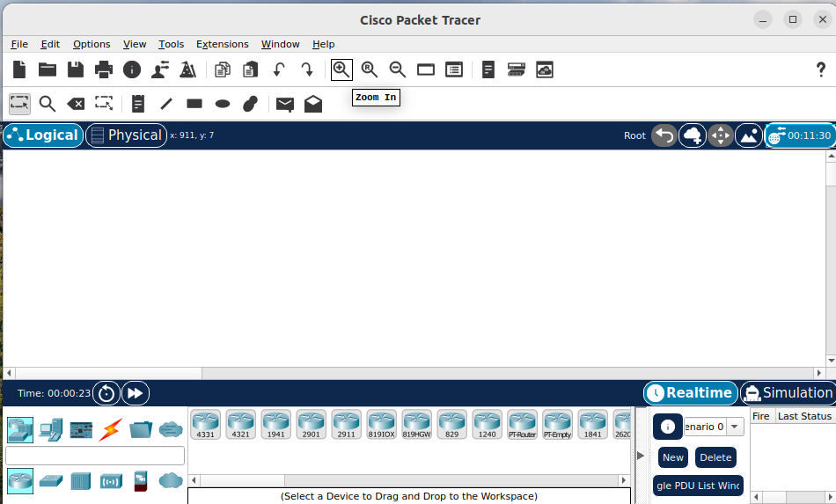
Task: Open the Options menu
Action: pos(92,44)
